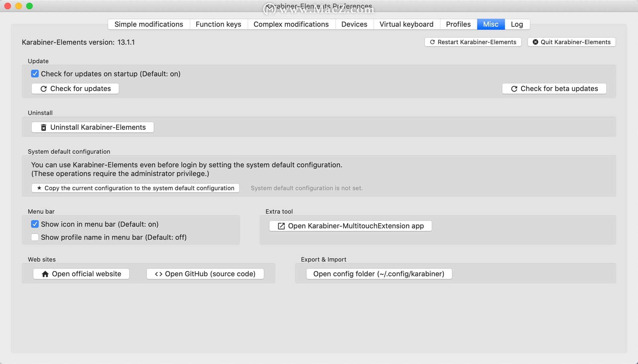Open config folder (~/.config/karabiner)
This screenshot has width=638, height=364.
(379, 274)
